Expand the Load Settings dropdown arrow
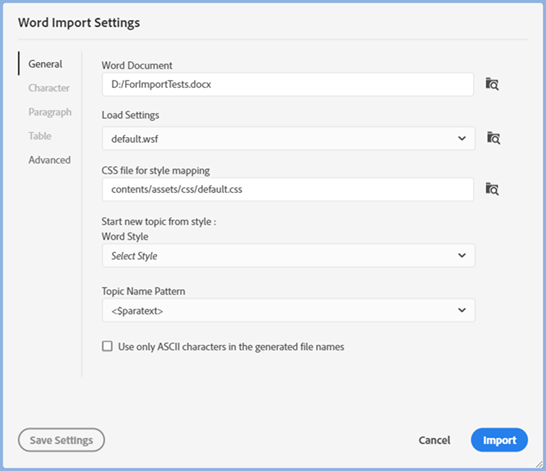Screen dimensions: 546x471 coord(462,139)
